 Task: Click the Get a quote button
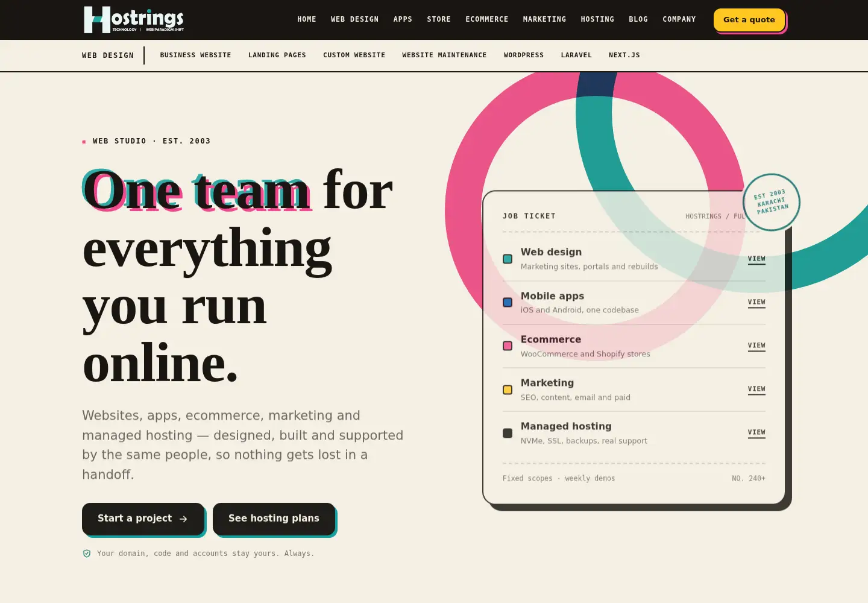[x=749, y=20]
